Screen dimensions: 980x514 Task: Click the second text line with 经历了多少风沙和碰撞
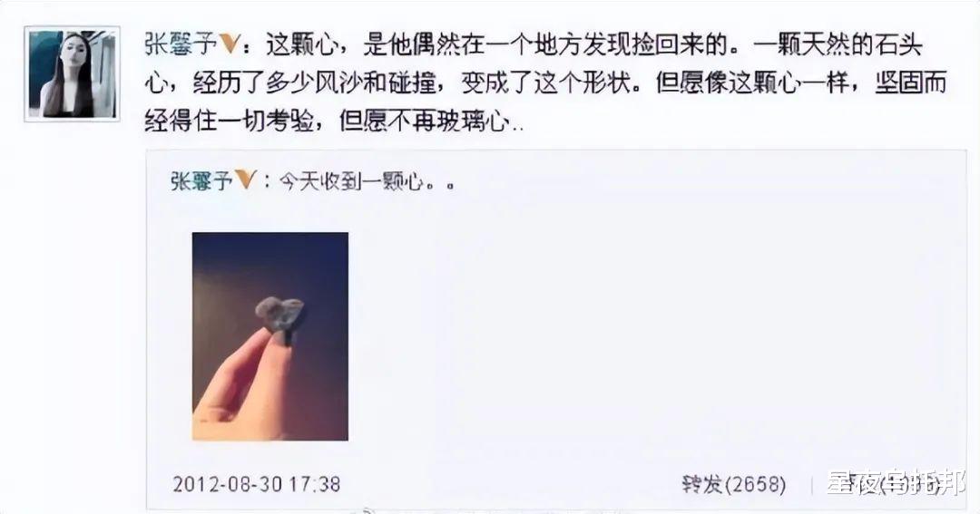click(x=545, y=82)
